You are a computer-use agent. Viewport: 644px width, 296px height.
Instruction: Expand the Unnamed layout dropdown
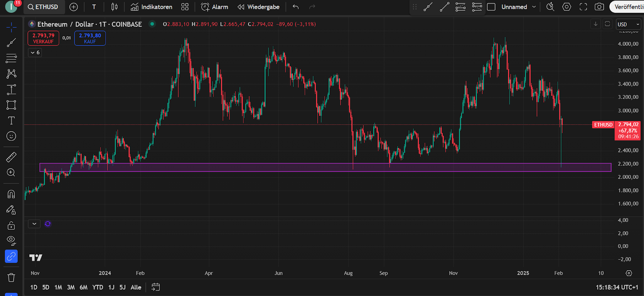534,7
